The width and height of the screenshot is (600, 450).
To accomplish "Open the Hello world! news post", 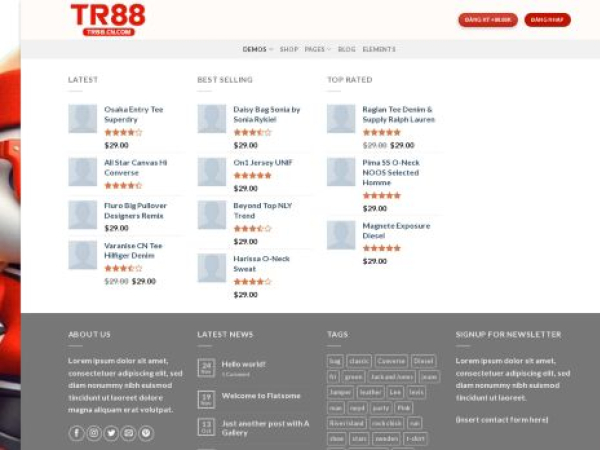I will tap(243, 364).
